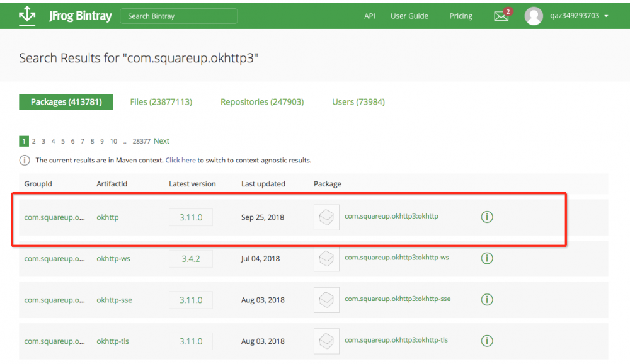Go to the Next results page

[x=161, y=141]
